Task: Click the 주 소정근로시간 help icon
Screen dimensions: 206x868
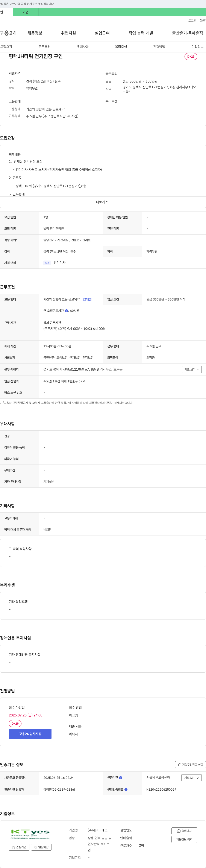Action: click(x=66, y=311)
